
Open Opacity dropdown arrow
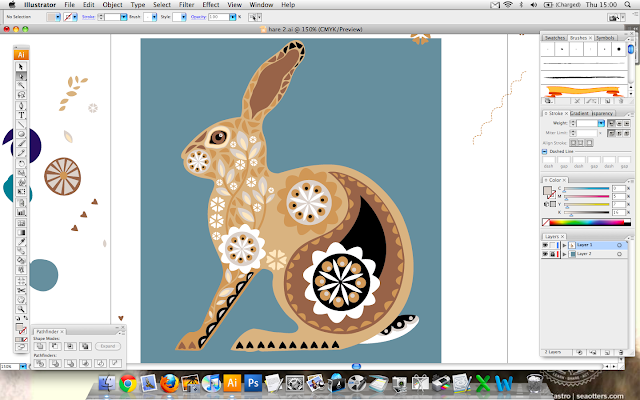tap(232, 17)
